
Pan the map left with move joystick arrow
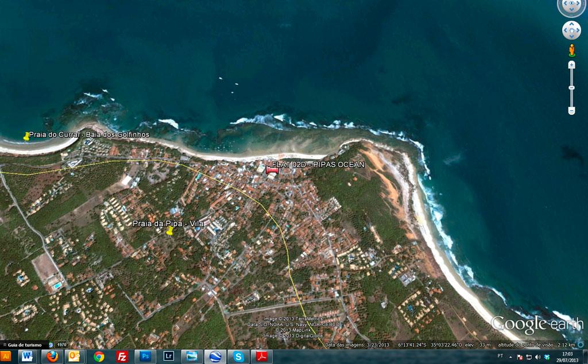coord(565,30)
